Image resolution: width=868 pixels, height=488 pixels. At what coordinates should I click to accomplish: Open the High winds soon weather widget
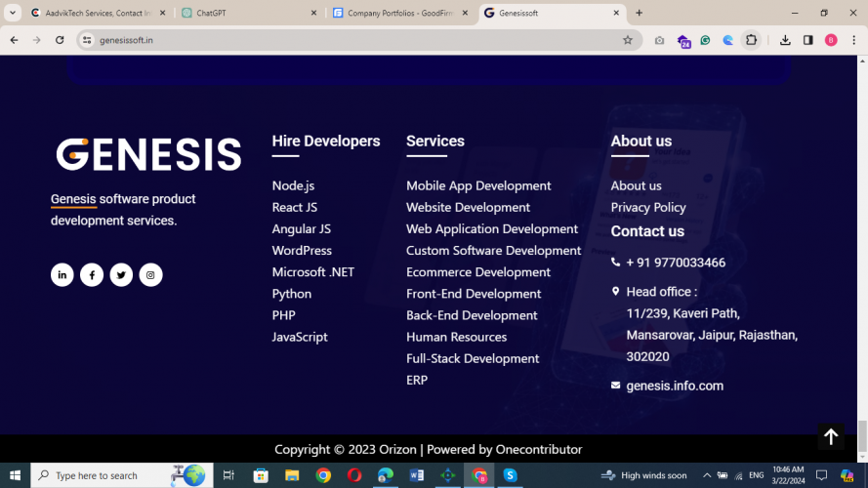[643, 475]
